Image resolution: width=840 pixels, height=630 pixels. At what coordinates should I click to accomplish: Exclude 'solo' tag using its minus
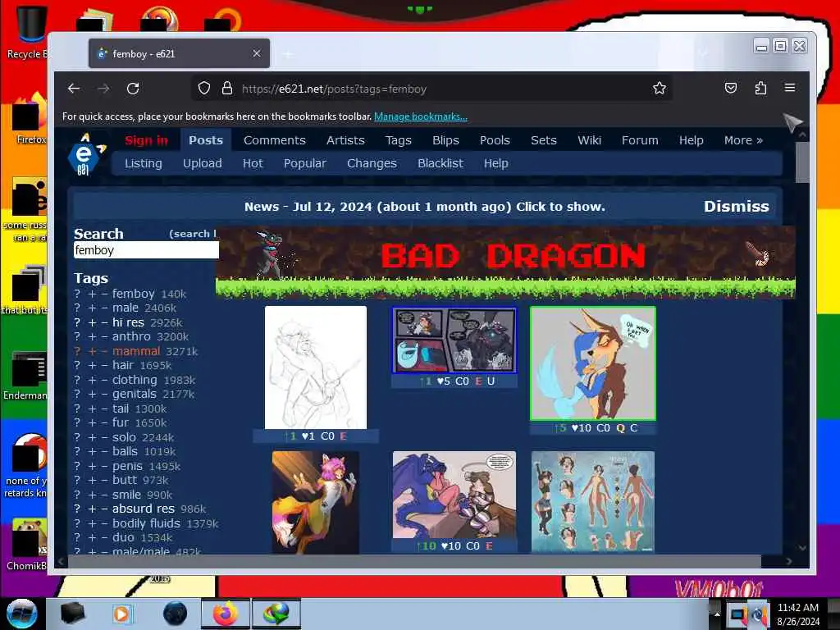pyautogui.click(x=104, y=437)
